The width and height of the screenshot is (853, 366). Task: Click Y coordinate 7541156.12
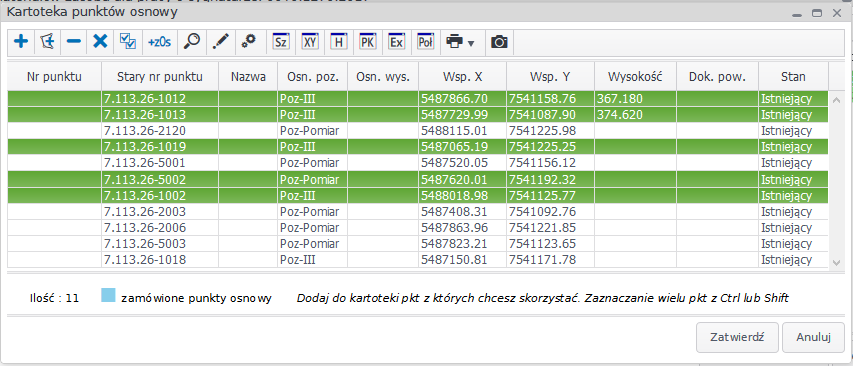(542, 162)
